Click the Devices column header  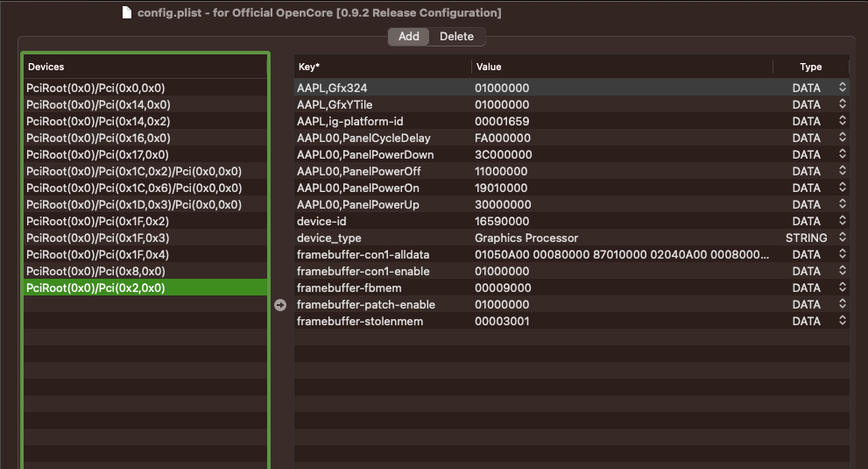click(x=145, y=67)
